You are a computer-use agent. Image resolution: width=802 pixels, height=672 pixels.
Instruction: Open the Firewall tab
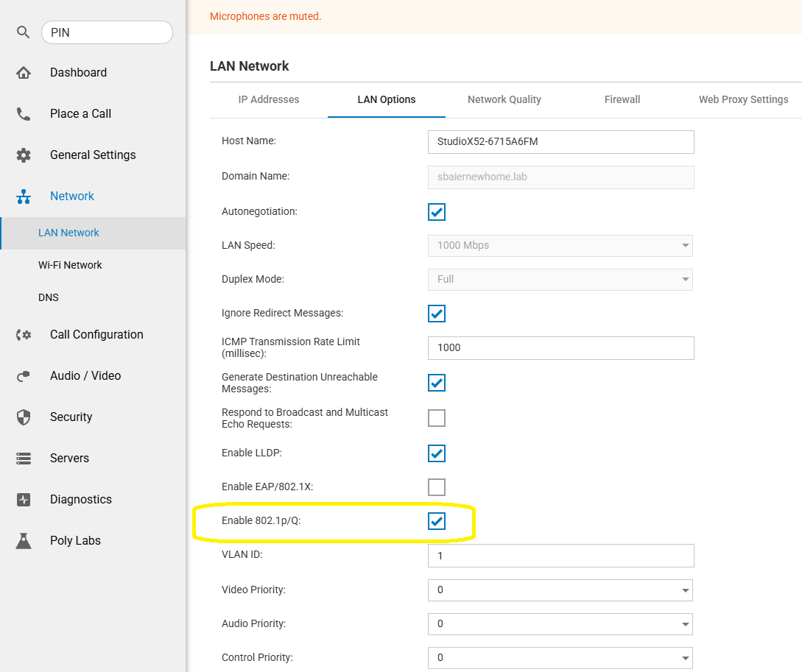pyautogui.click(x=622, y=99)
